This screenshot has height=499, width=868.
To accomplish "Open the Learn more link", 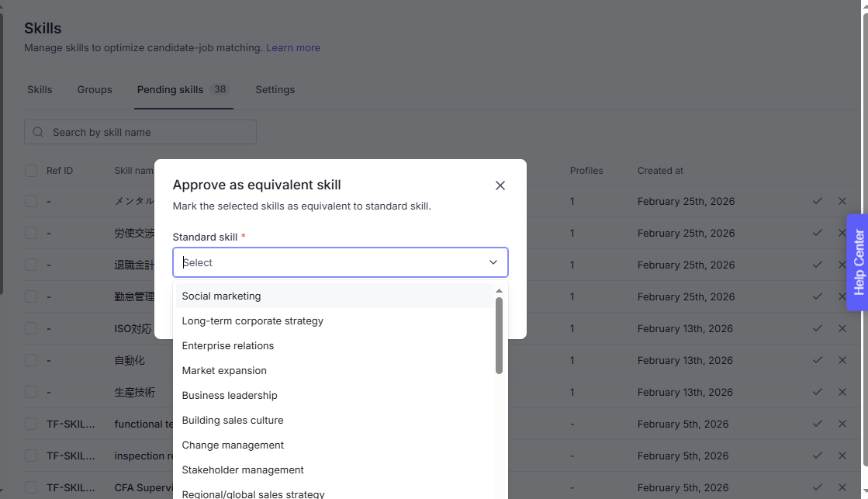I will pyautogui.click(x=293, y=48).
